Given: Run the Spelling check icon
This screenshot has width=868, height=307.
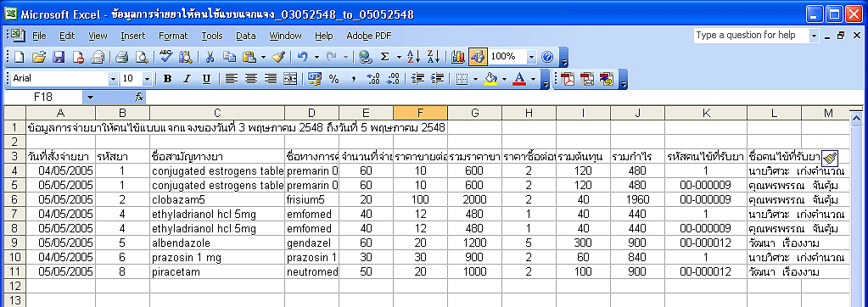Looking at the screenshot, I should click(165, 57).
